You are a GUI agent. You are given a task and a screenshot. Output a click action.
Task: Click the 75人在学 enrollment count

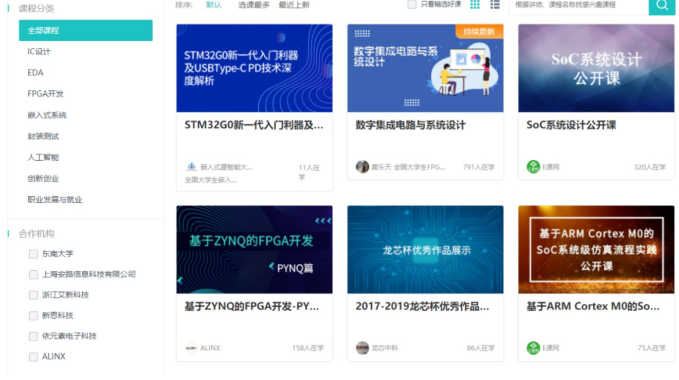[x=651, y=348]
